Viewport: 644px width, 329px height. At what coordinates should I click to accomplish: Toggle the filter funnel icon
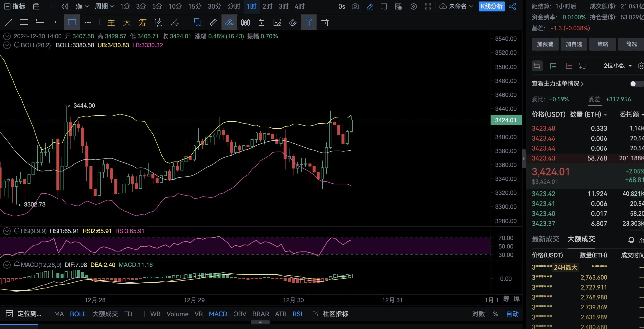(309, 23)
